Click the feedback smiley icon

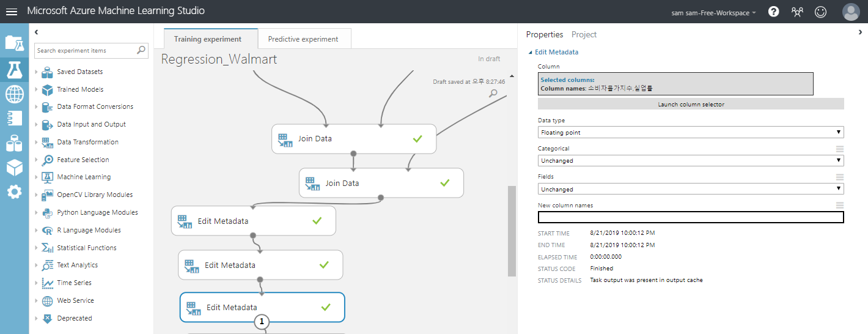tap(820, 12)
